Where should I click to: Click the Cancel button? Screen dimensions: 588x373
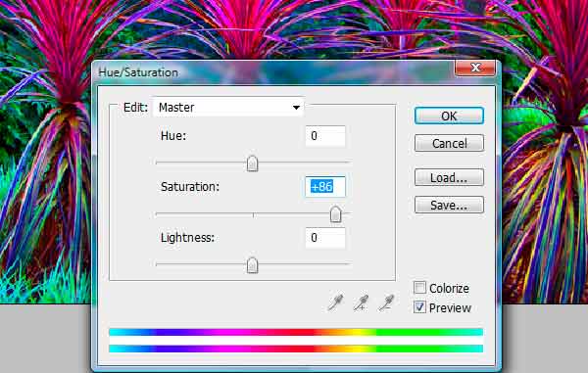[x=449, y=143]
